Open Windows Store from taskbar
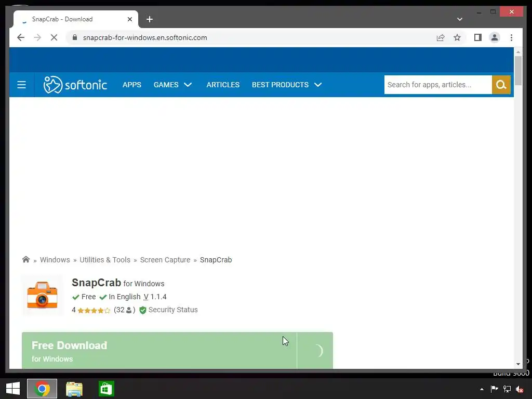This screenshot has width=532, height=399. (106, 389)
